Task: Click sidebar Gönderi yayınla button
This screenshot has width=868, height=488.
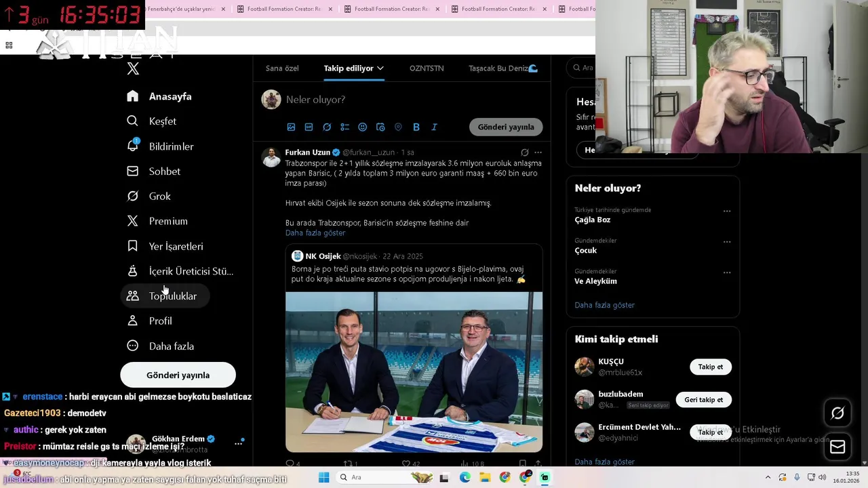Action: [178, 375]
